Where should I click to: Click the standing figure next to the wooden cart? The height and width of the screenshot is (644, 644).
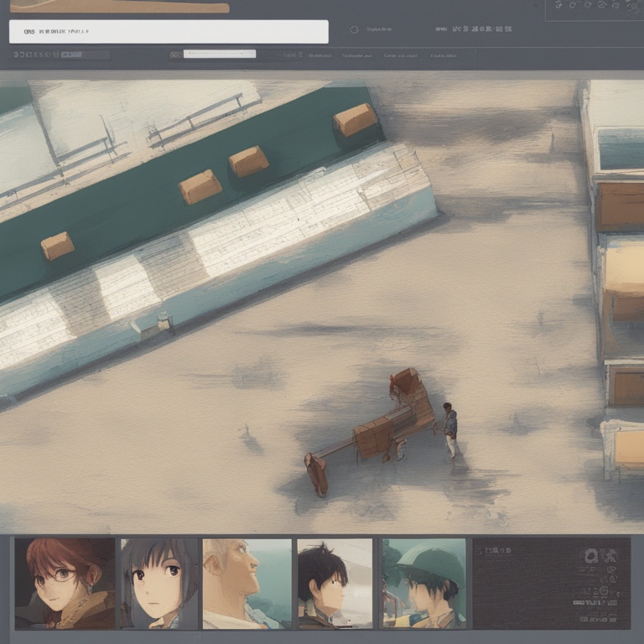[449, 431]
